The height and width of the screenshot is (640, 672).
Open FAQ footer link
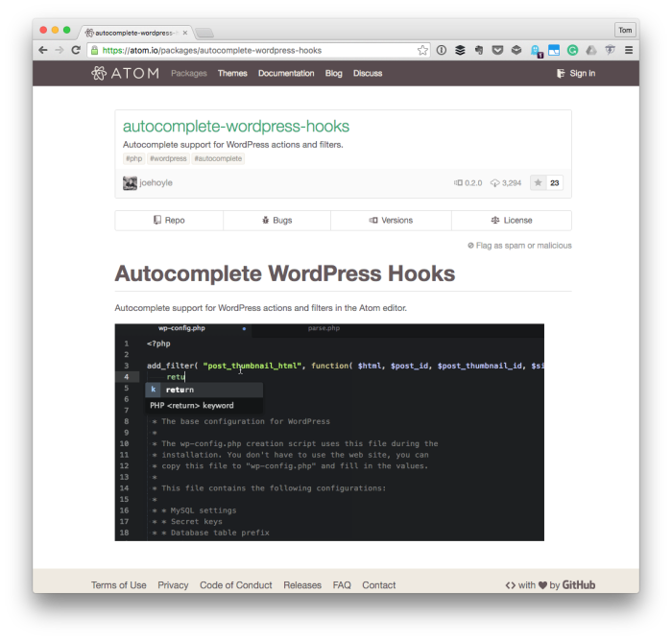342,585
